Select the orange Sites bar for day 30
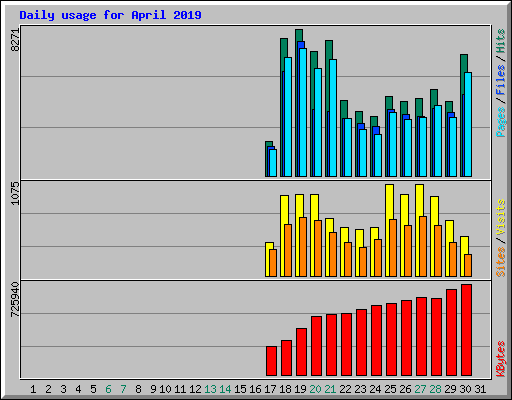 (468, 266)
